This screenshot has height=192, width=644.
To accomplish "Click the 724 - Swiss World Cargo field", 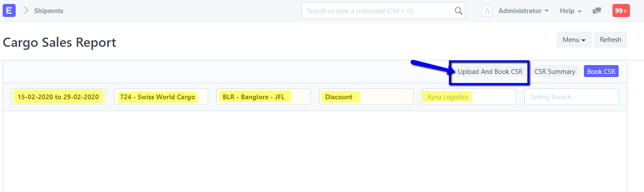I will pyautogui.click(x=161, y=97).
